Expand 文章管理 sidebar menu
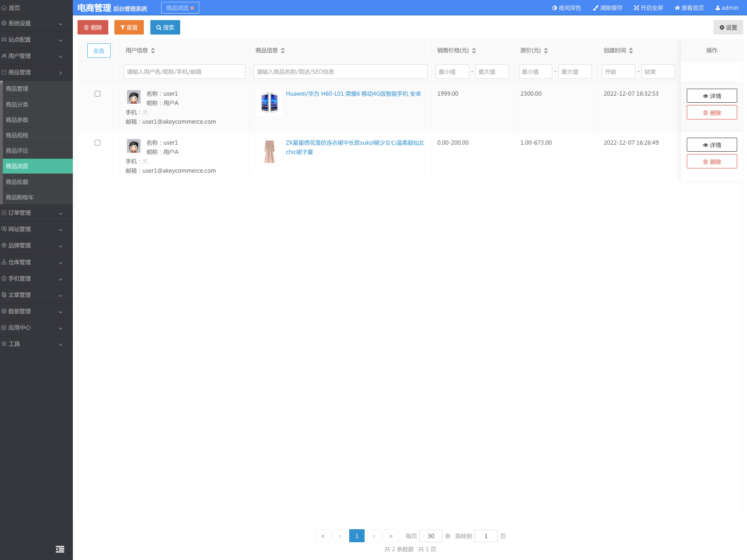Screen dimensions: 747x560 click(36, 295)
